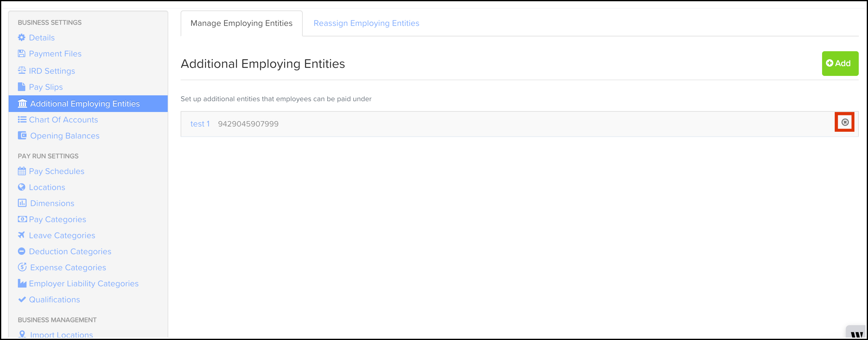Click the scales icon beside IRD Settings

(22, 70)
